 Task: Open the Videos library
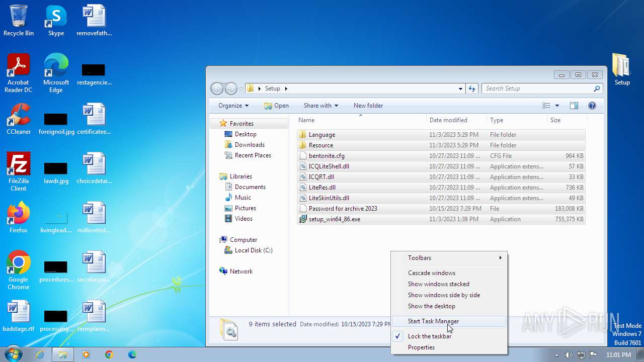tap(244, 219)
